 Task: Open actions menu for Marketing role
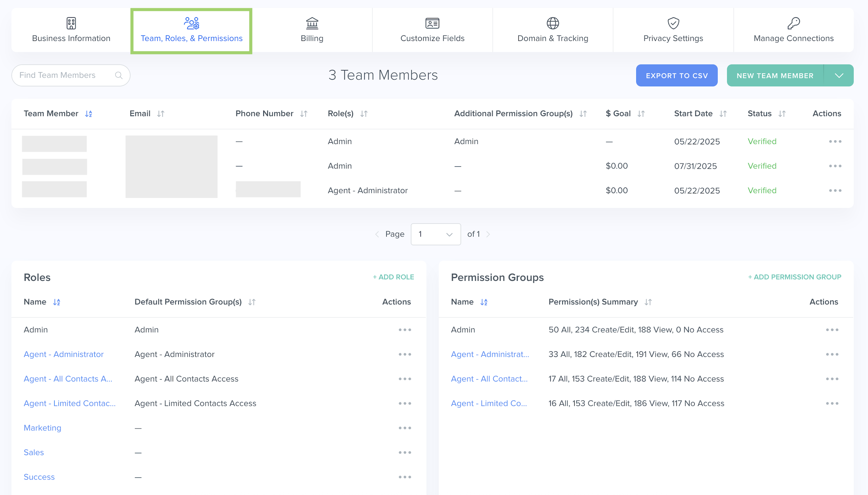405,428
